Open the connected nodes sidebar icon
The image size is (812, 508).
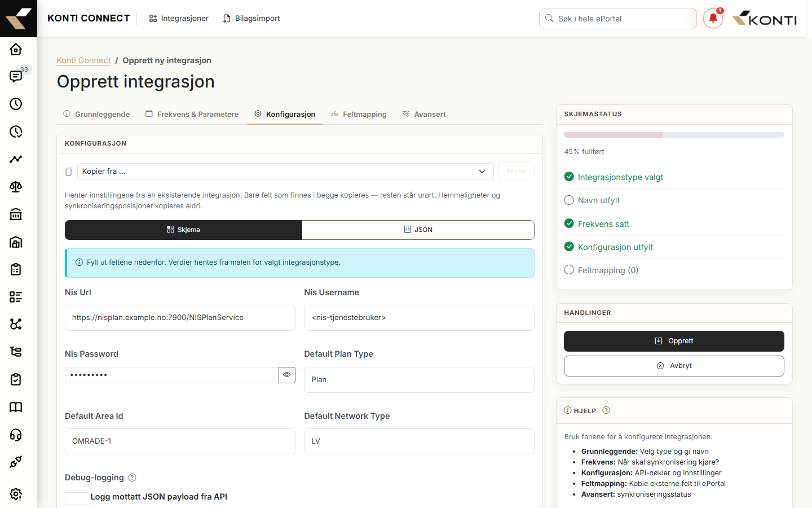click(x=16, y=324)
